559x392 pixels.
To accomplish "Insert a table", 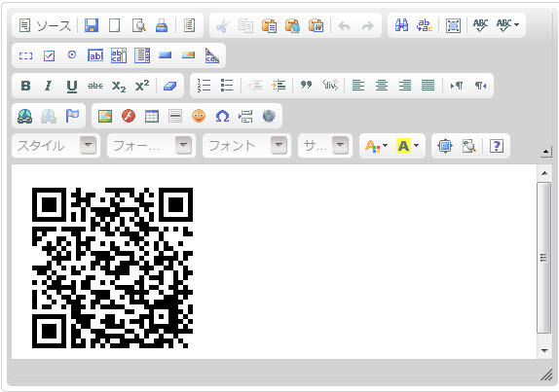I will coord(152,116).
